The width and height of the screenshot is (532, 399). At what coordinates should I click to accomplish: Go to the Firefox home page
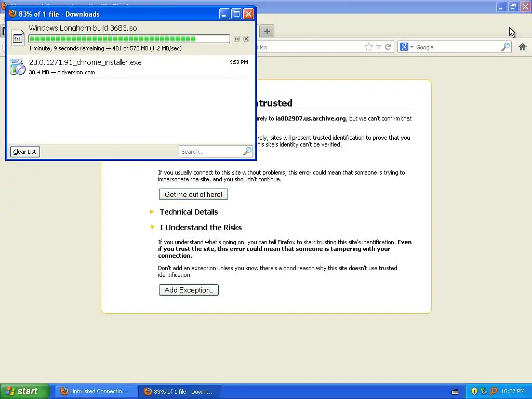tap(523, 47)
